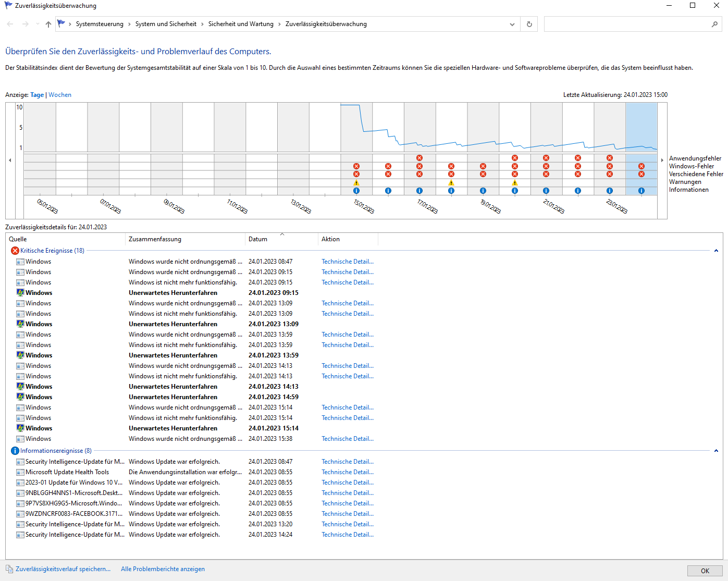Click inside the search input field
Screen dimensions: 728x581
(627, 24)
